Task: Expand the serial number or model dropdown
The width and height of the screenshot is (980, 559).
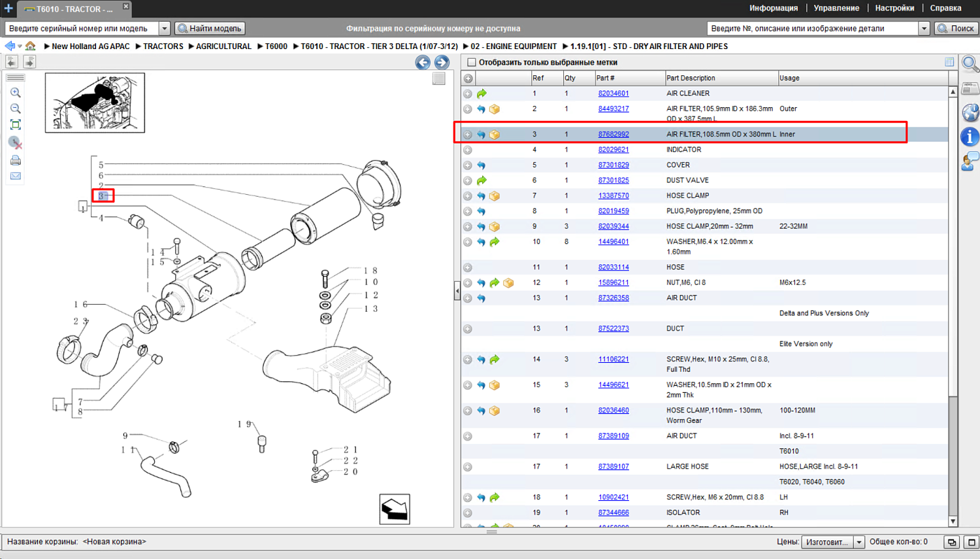Action: tap(165, 28)
